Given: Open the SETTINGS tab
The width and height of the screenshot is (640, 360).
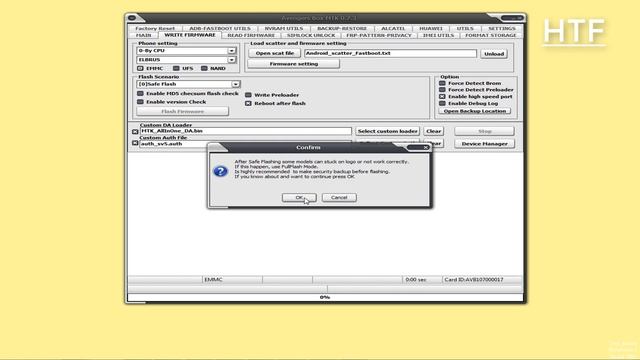Looking at the screenshot, I should [502, 29].
